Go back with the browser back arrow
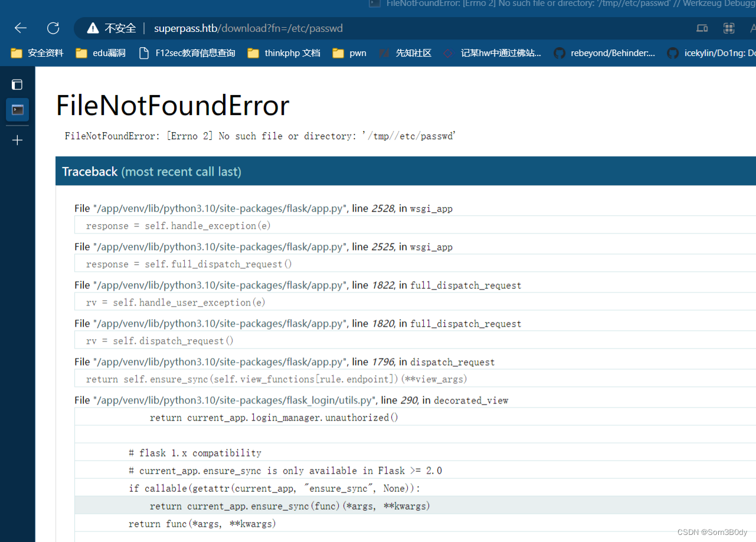 (x=21, y=28)
